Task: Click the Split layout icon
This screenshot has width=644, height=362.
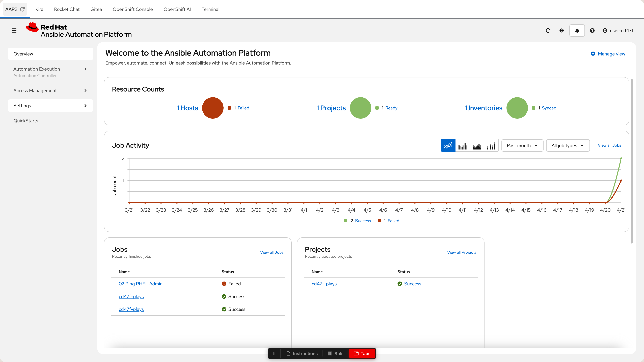Action: (330, 353)
